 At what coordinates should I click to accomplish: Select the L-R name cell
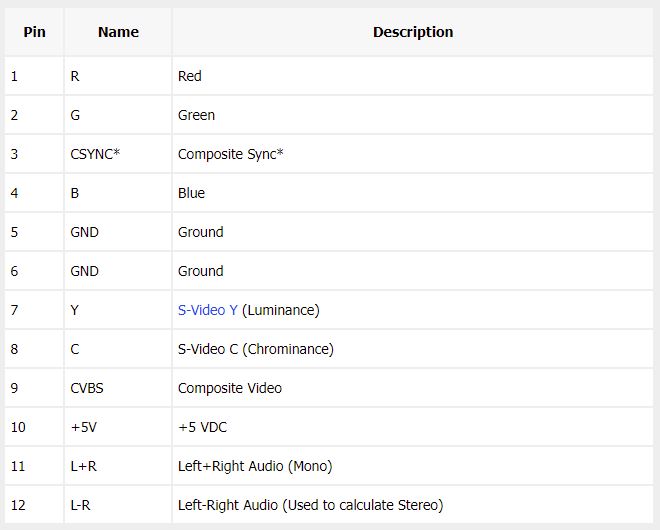[x=118, y=505]
